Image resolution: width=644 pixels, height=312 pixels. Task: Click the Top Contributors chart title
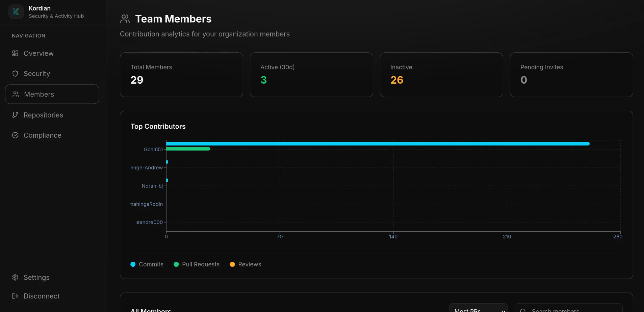pos(158,126)
